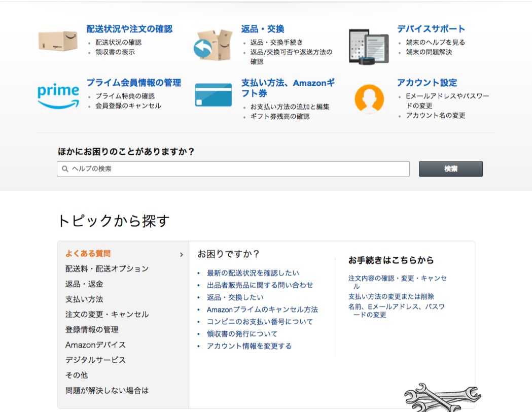This screenshot has width=532, height=412.
Task: Click the chevron beside よくある質問
Action: point(182,254)
